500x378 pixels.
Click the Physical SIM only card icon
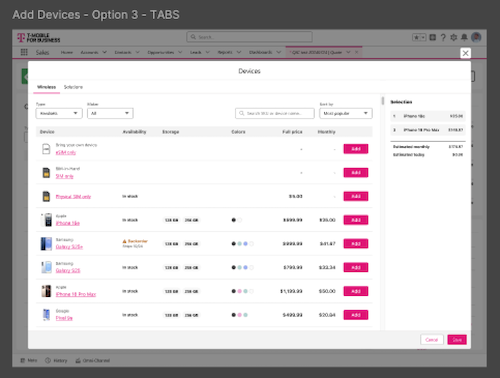click(x=46, y=196)
